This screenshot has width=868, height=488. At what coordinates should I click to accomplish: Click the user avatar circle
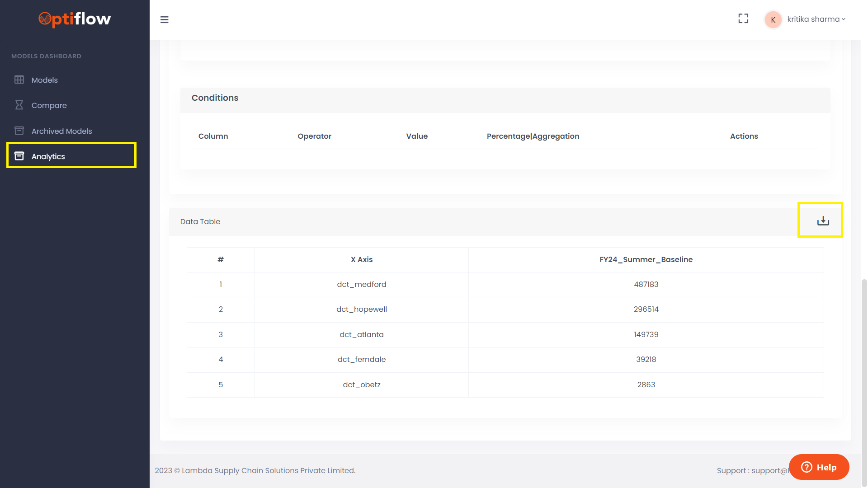pos(773,19)
